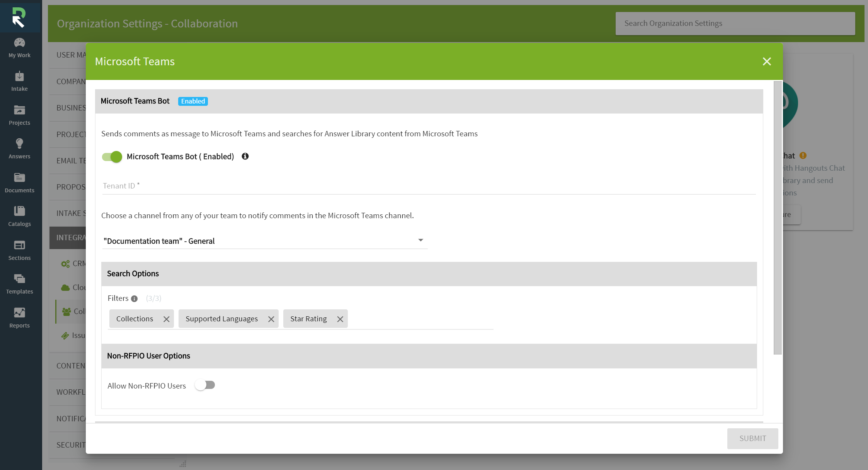The width and height of the screenshot is (868, 470).
Task: Toggle the Microsoft Teams Bot switch
Action: [112, 156]
